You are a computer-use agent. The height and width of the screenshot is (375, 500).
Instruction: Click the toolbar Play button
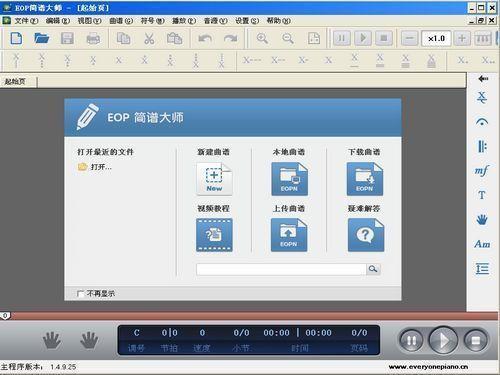click(x=363, y=38)
